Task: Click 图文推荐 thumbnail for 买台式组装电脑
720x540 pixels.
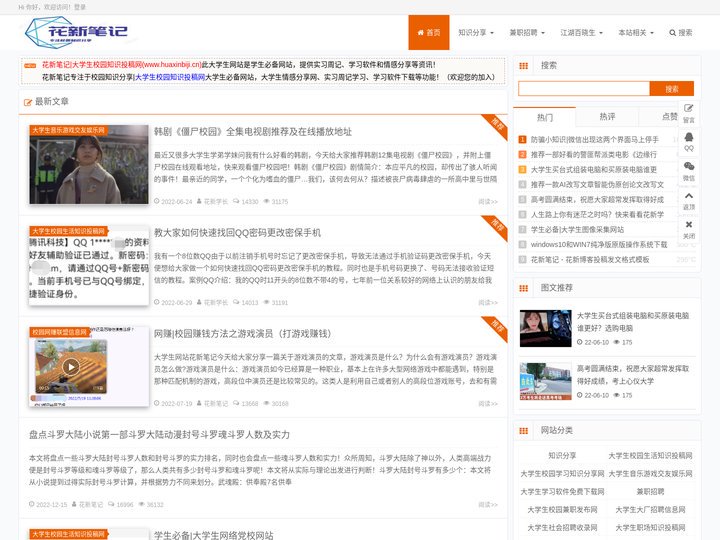Action: click(546, 328)
